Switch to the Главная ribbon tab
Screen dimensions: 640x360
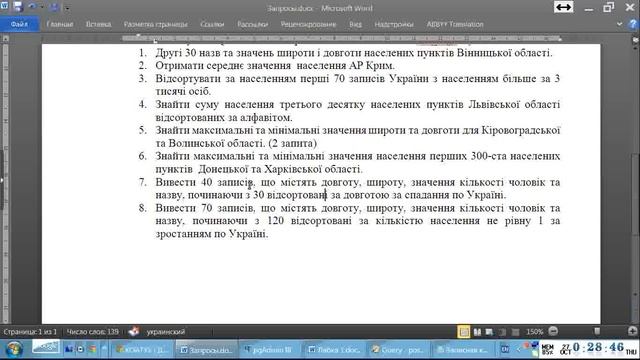click(x=60, y=24)
